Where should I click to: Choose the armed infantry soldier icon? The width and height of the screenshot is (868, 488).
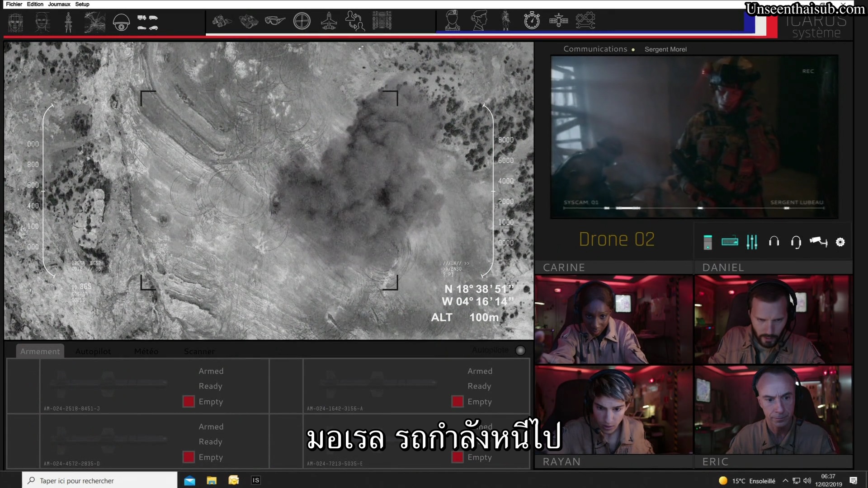tap(505, 20)
